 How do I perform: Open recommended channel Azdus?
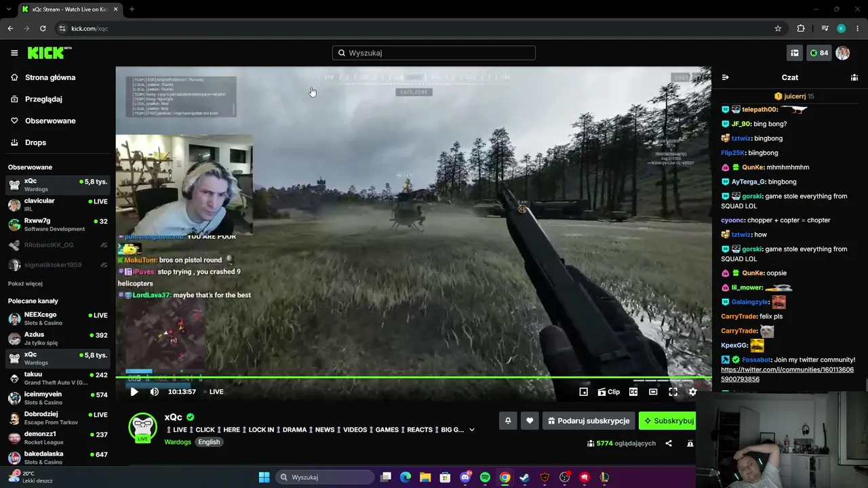tap(58, 338)
